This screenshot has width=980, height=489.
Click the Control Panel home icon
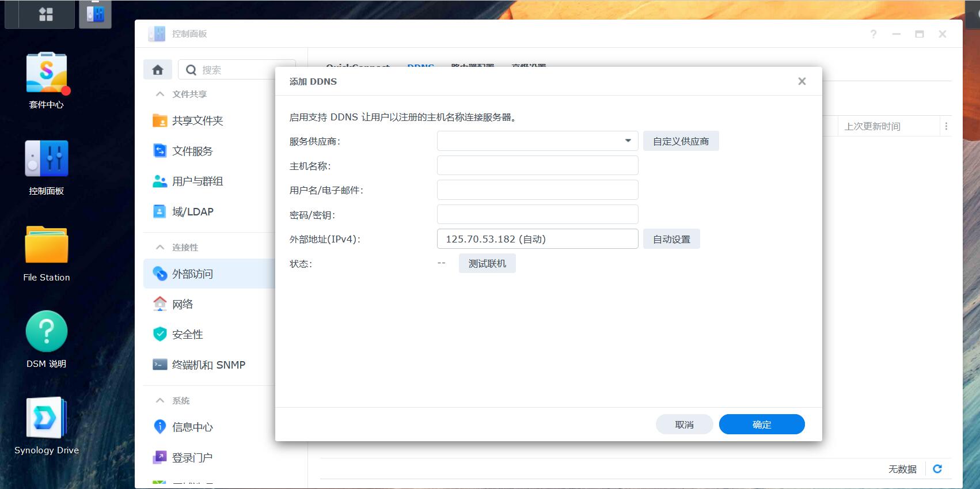coord(158,70)
